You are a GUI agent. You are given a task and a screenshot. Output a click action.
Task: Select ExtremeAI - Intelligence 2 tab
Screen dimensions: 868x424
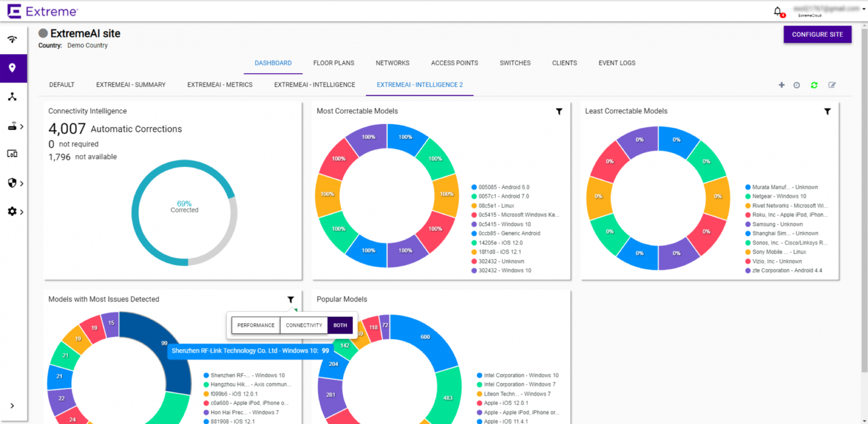(420, 85)
